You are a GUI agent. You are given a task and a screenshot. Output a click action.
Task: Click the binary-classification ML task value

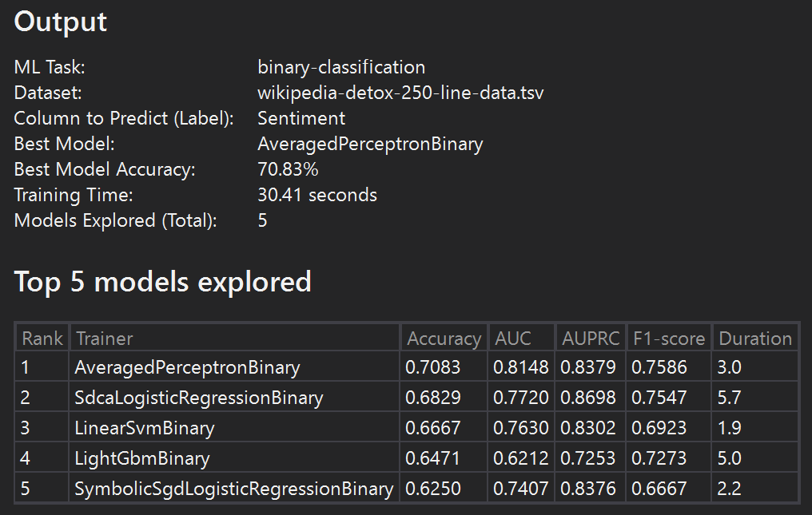(341, 67)
